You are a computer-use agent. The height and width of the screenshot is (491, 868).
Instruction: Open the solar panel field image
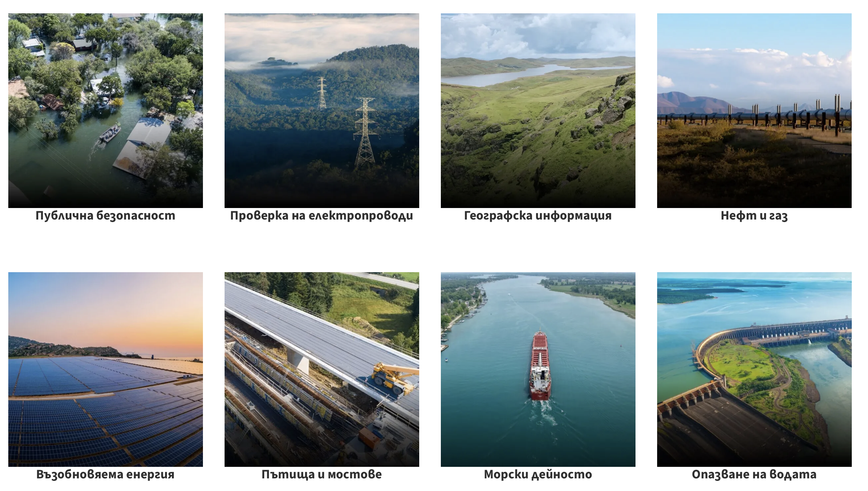(105, 369)
